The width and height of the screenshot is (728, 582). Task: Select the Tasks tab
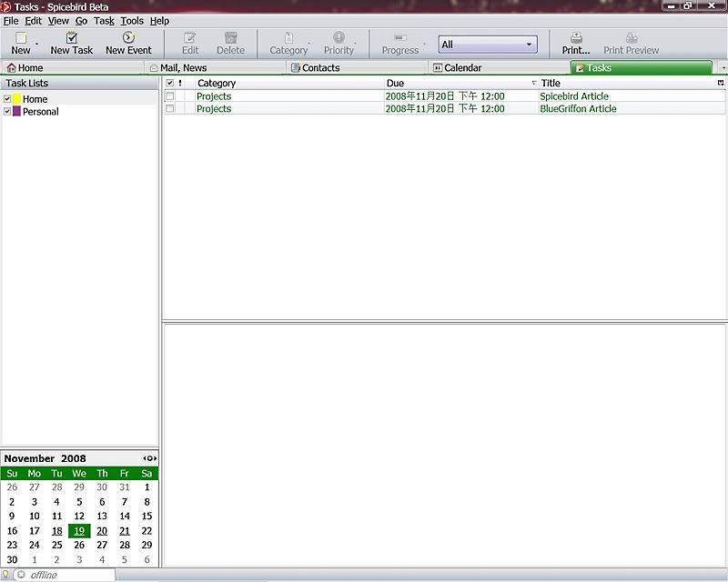click(641, 68)
